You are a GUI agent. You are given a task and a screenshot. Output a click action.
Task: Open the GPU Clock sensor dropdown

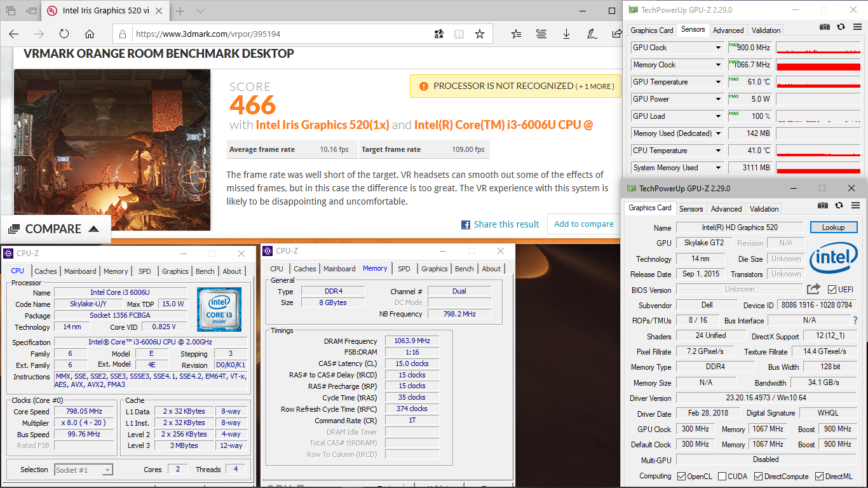pyautogui.click(x=719, y=48)
